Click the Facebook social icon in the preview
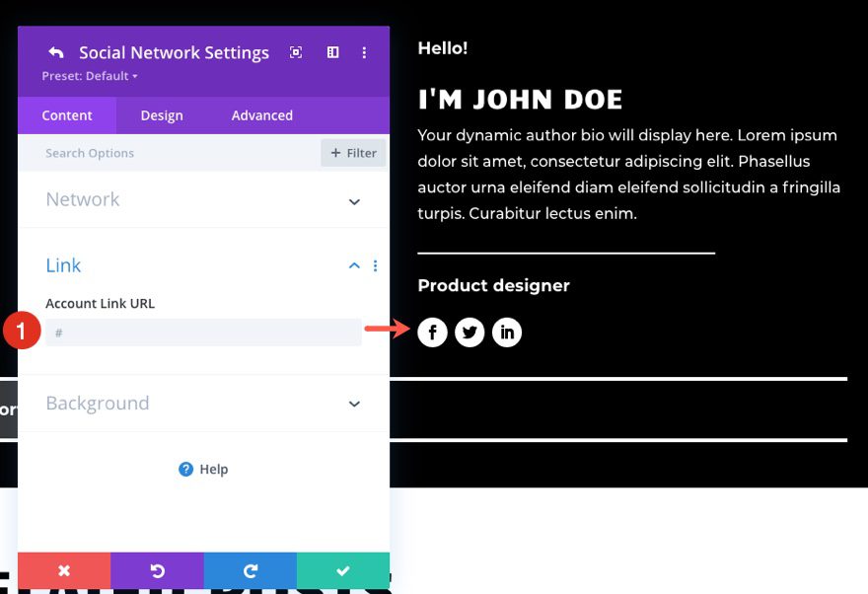 [x=432, y=333]
